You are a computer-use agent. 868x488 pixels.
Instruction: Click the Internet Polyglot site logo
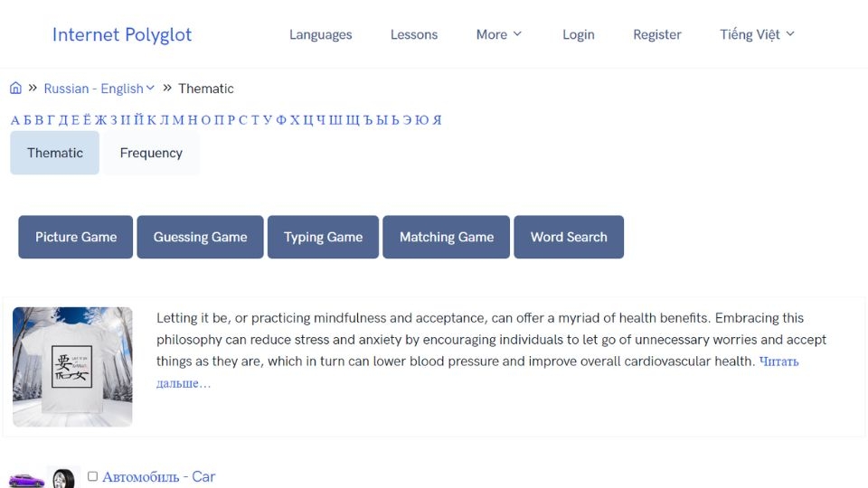[122, 34]
